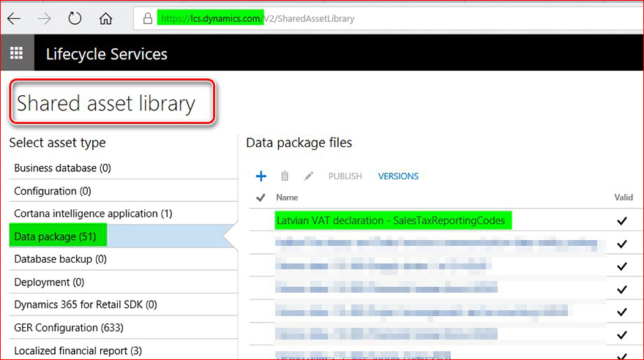This screenshot has width=644, height=360.
Task: Open the browser home page icon
Action: pos(105,18)
